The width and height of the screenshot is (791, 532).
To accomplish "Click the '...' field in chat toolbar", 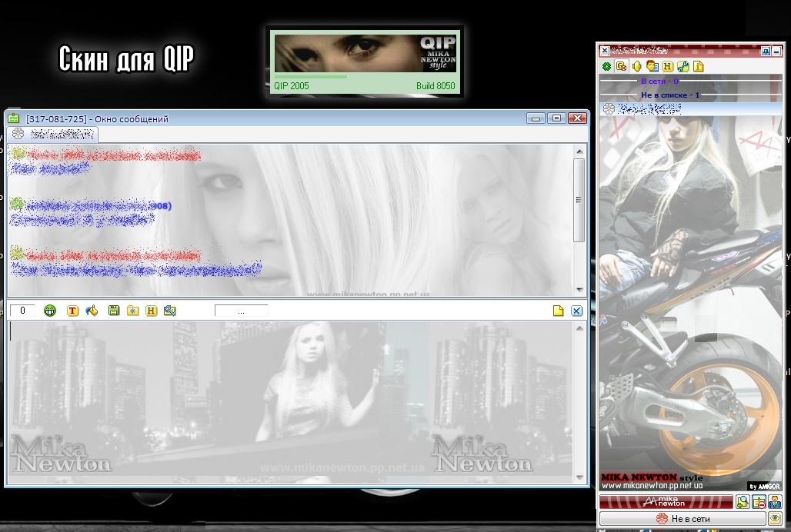I will coord(241,311).
